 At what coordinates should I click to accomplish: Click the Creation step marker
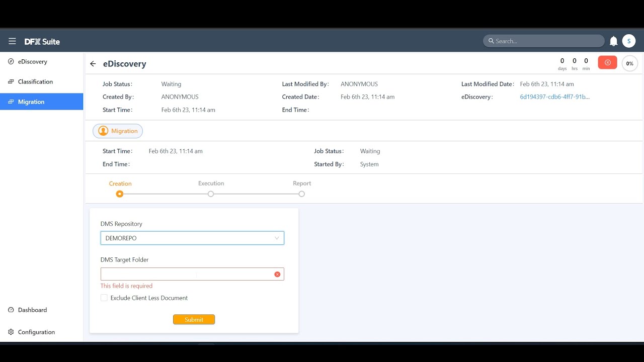click(119, 194)
